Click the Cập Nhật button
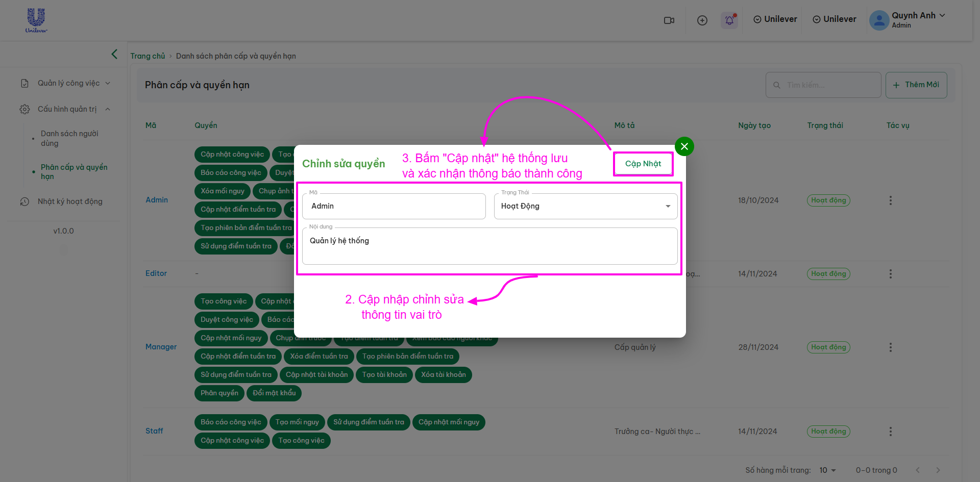This screenshot has height=482, width=980. point(643,164)
